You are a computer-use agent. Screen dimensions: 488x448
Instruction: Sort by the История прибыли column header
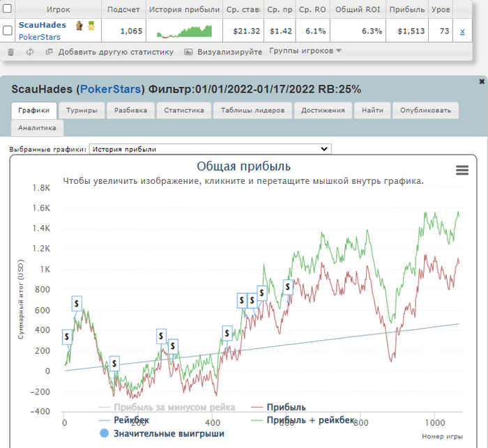coord(184,9)
